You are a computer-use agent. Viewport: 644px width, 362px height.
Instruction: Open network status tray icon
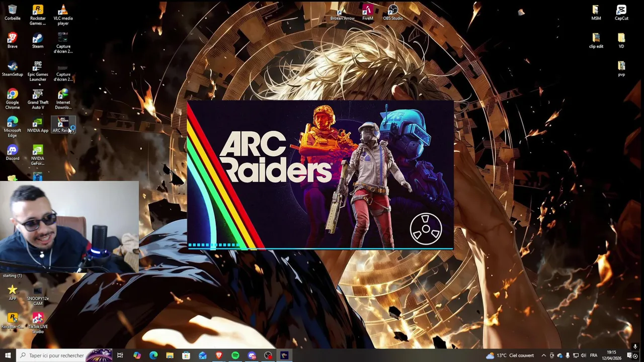tap(576, 355)
